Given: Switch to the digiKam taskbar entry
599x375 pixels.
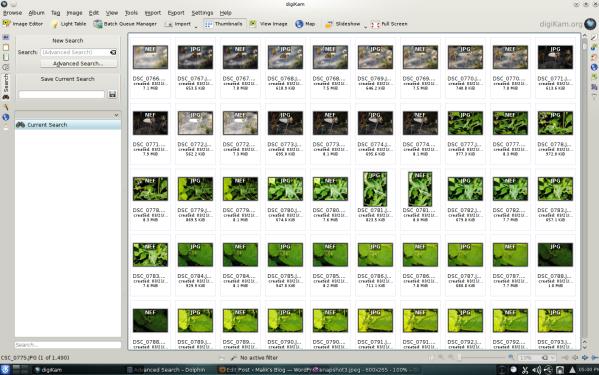Looking at the screenshot, I should (x=49, y=370).
